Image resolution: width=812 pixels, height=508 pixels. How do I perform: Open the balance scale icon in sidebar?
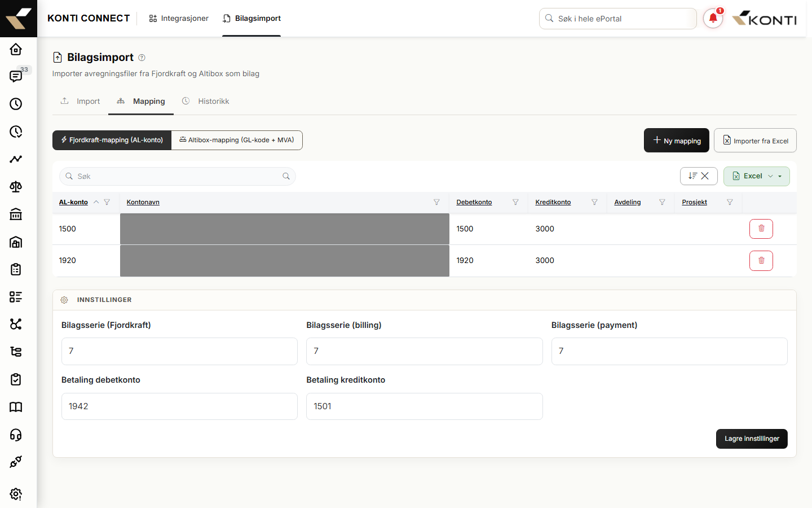(x=16, y=187)
